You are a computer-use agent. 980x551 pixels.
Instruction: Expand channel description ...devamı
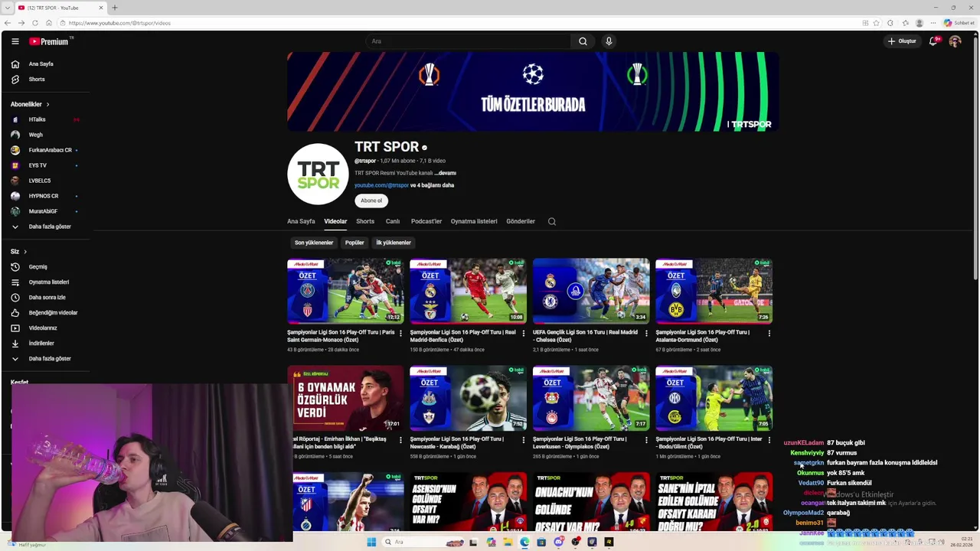(446, 173)
